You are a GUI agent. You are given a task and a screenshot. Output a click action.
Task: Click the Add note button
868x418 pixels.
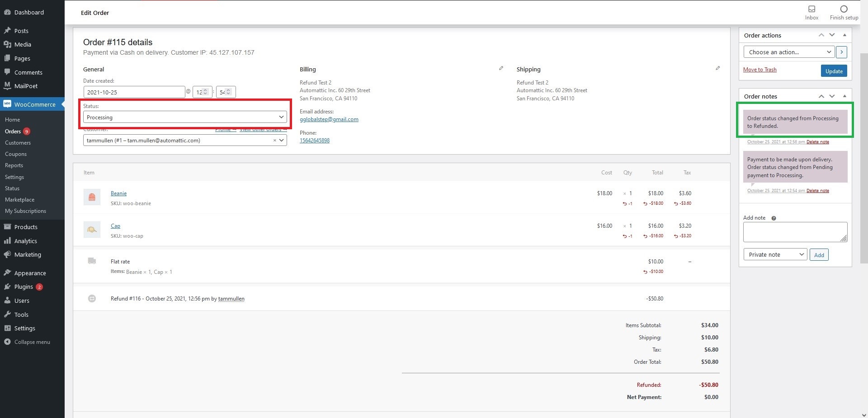point(819,255)
